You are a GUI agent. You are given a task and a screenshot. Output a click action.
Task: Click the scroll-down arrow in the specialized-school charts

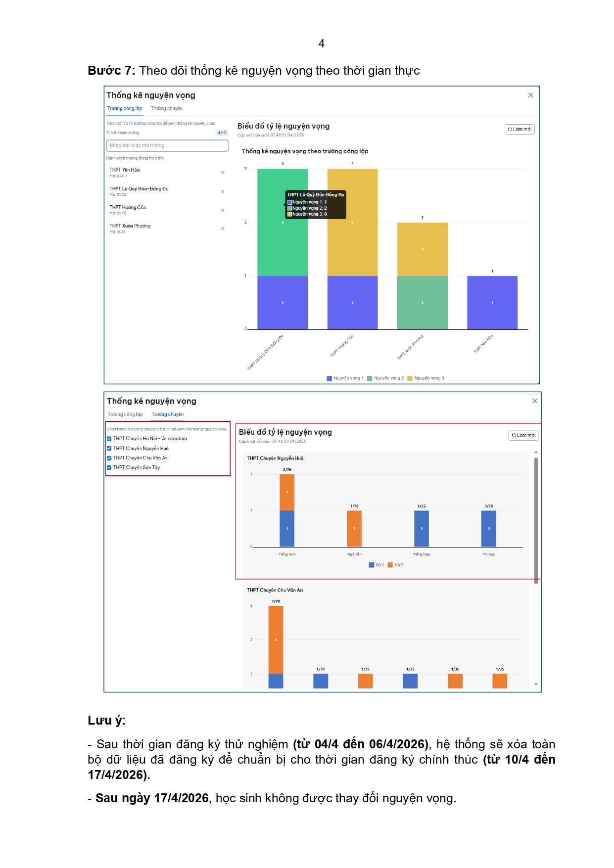click(536, 685)
